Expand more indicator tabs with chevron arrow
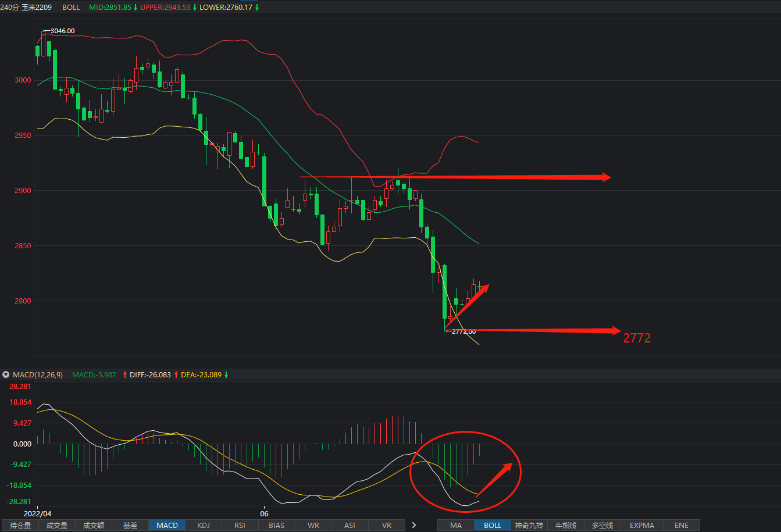 pos(414,525)
